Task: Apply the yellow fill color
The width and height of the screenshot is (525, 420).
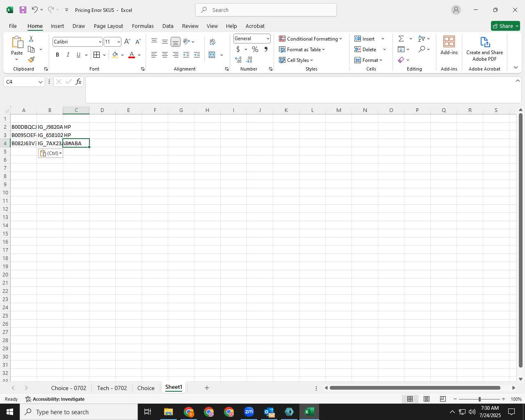Action: (115, 55)
